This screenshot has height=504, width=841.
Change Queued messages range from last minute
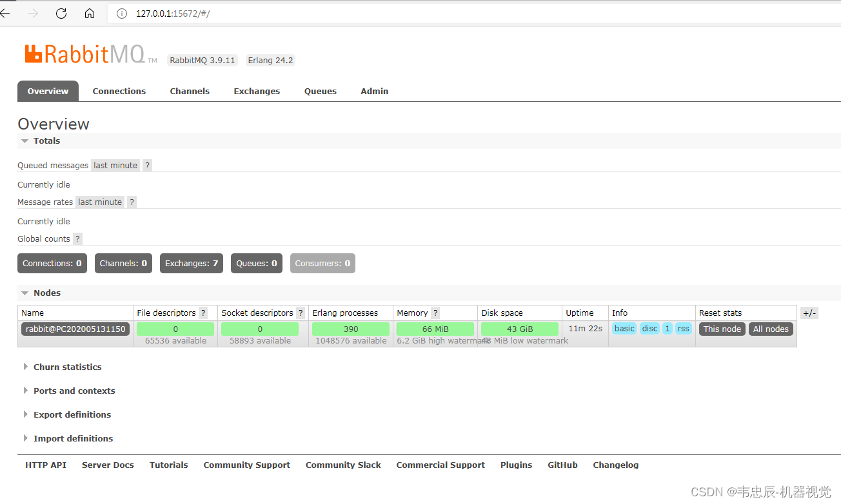coord(115,166)
